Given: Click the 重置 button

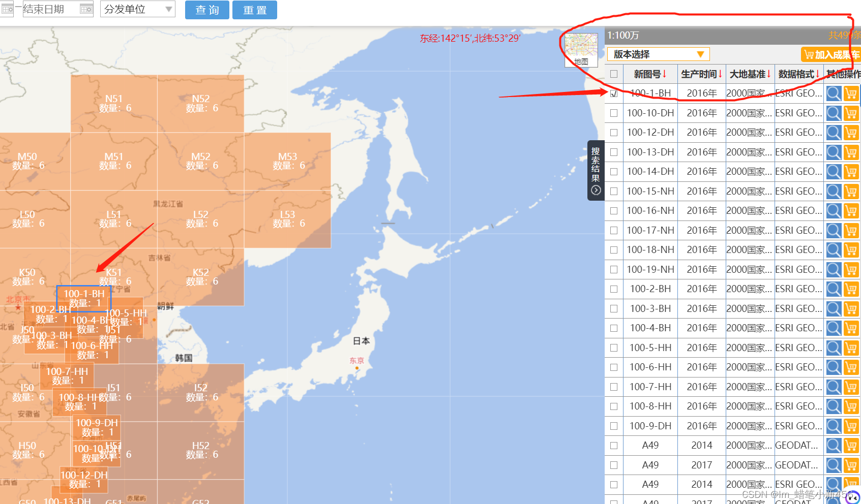Looking at the screenshot, I should point(255,10).
